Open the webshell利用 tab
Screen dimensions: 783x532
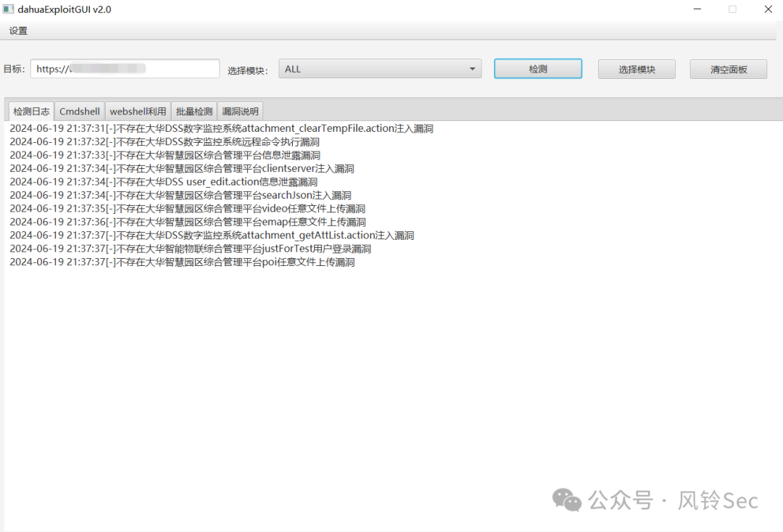[x=138, y=112]
